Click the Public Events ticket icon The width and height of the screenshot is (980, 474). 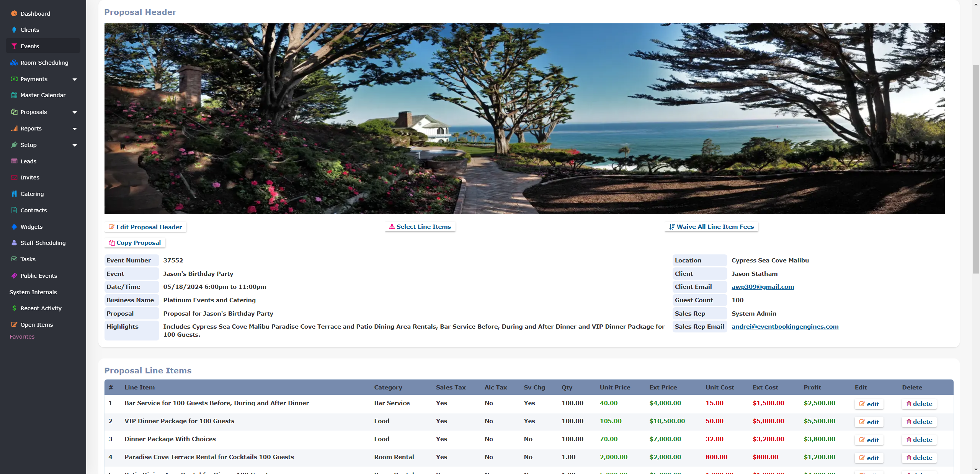[x=14, y=275]
